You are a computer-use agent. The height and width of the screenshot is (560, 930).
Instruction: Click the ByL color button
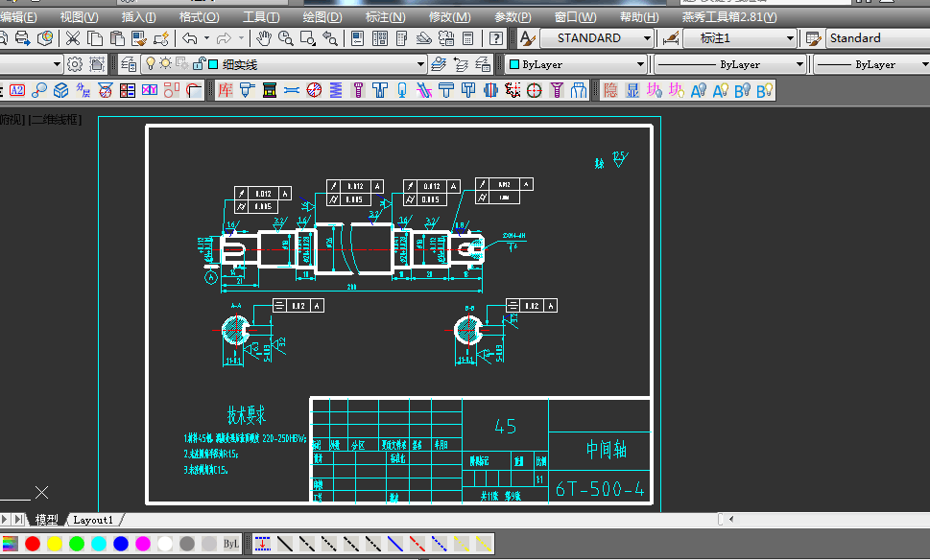[230, 544]
